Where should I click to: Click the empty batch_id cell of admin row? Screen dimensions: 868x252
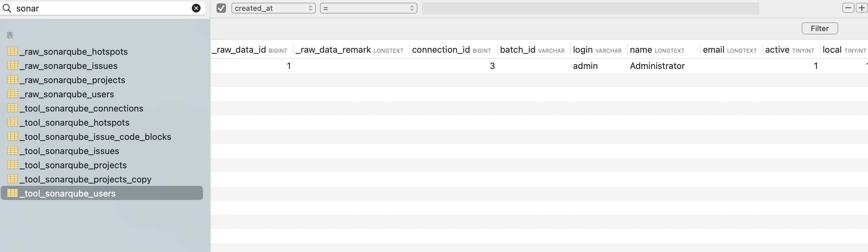(x=534, y=66)
